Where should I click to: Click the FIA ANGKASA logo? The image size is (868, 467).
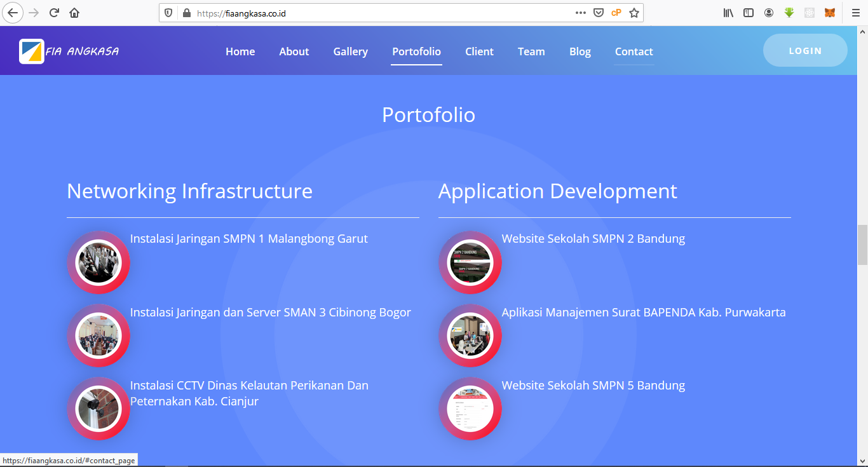pos(69,51)
